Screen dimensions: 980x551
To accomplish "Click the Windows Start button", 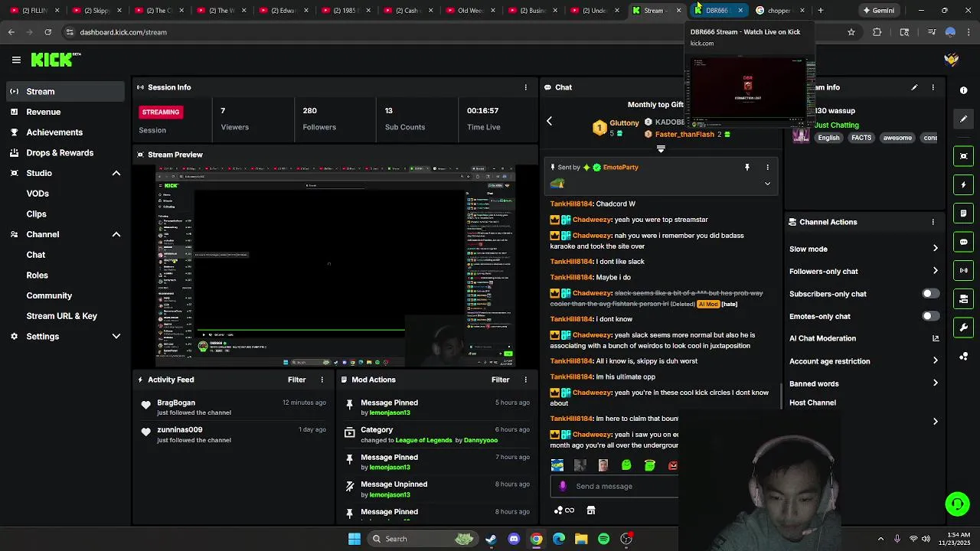I will [354, 539].
